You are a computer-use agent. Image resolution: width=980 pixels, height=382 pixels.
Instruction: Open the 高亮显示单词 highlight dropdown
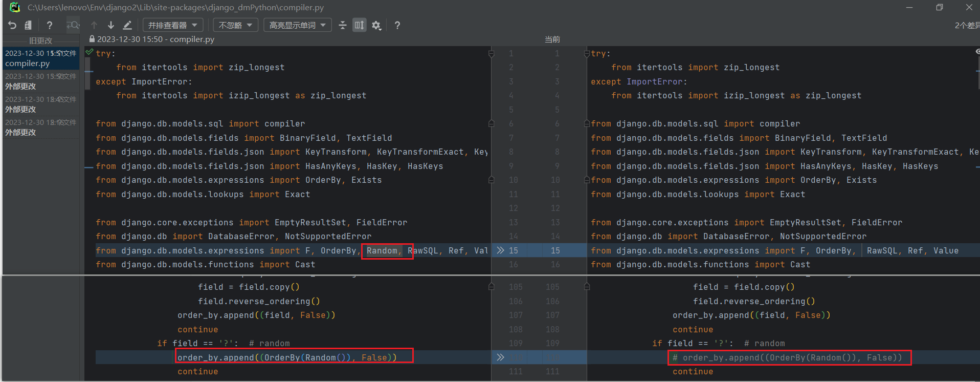click(298, 25)
